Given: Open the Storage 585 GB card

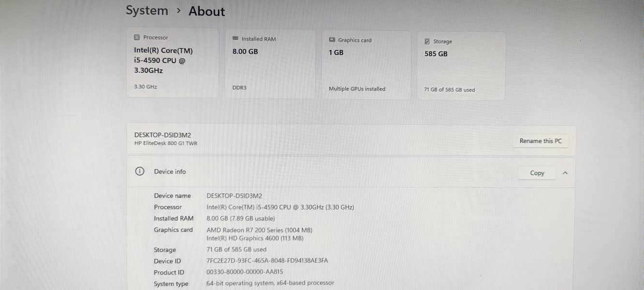Looking at the screenshot, I should [x=461, y=66].
